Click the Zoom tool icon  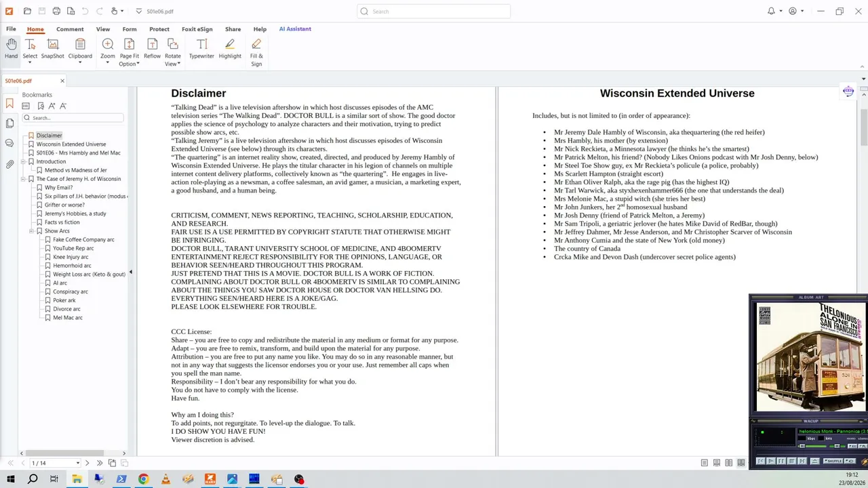[x=108, y=44]
